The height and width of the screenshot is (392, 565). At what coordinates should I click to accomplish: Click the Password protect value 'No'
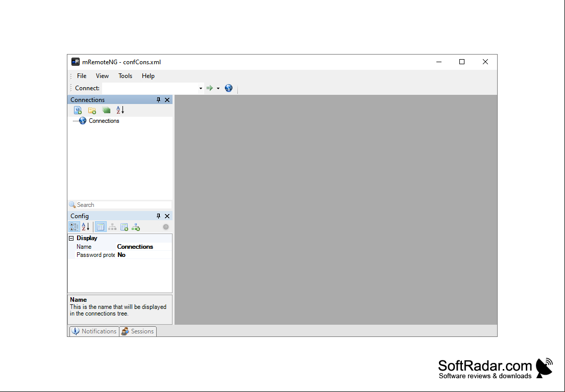tap(121, 255)
